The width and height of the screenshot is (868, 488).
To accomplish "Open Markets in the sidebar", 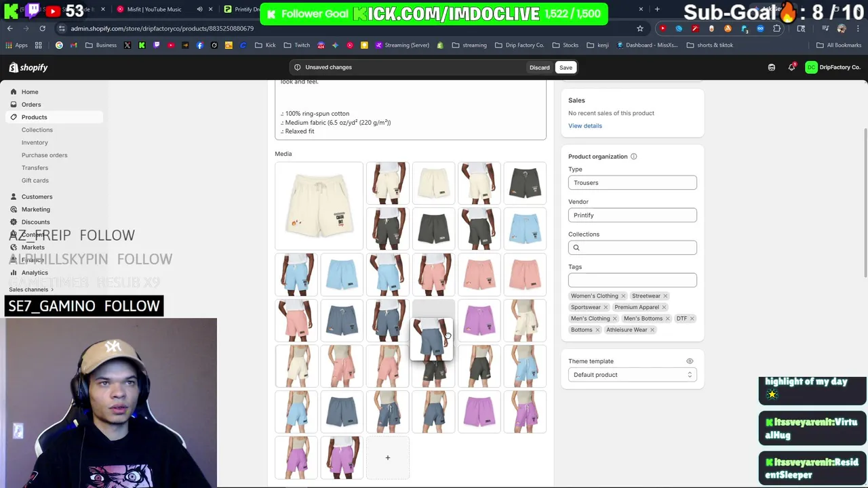I will pos(33,247).
